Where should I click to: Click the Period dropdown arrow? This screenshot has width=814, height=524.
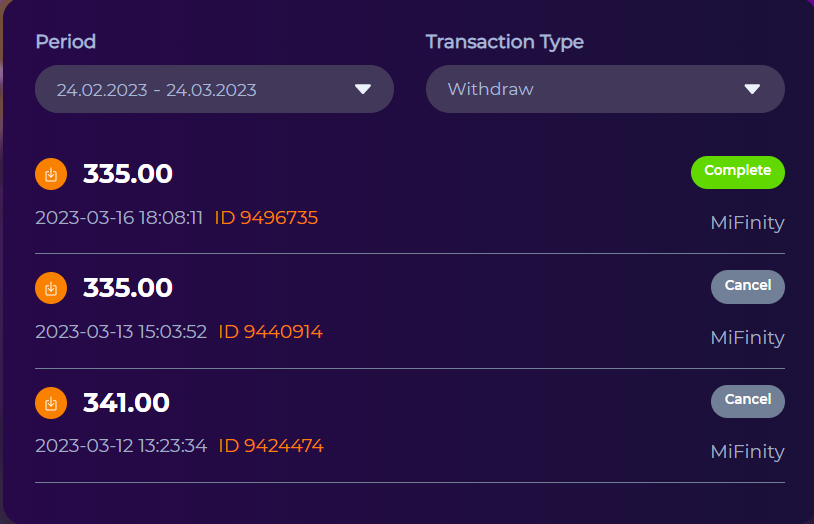coord(363,89)
